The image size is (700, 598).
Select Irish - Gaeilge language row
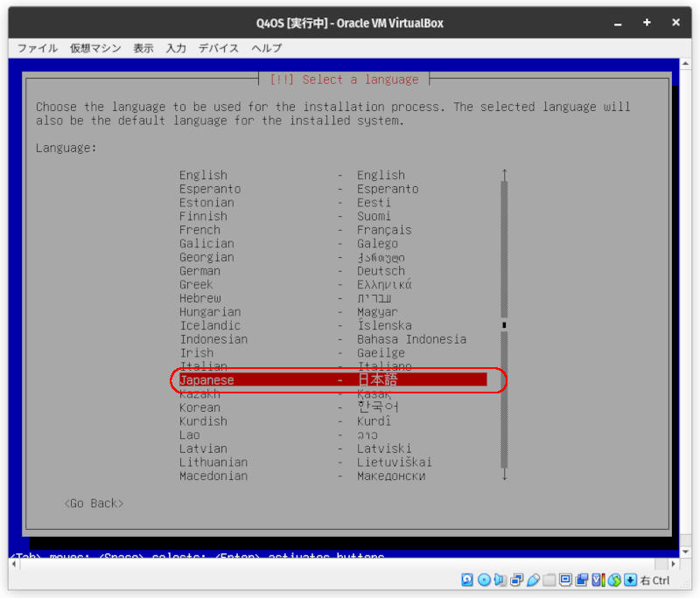click(333, 352)
